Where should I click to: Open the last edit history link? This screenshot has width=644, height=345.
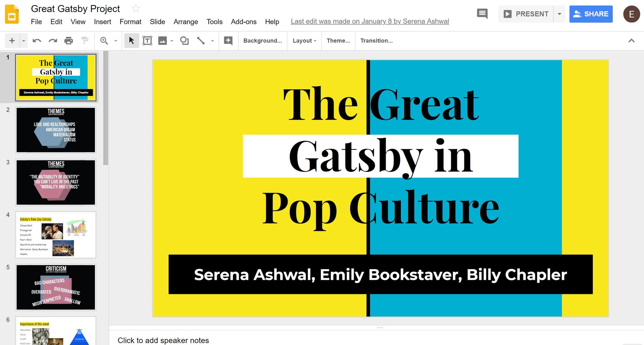tap(370, 21)
